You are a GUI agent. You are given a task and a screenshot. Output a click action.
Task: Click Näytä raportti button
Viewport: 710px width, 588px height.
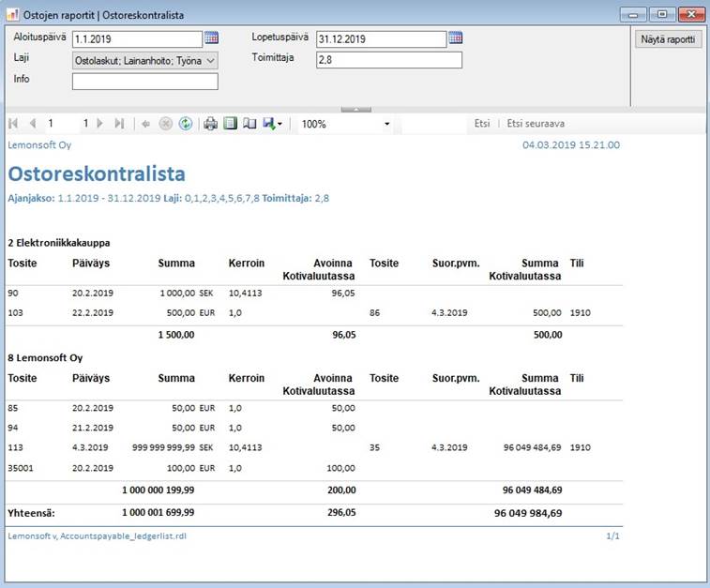[x=668, y=39]
